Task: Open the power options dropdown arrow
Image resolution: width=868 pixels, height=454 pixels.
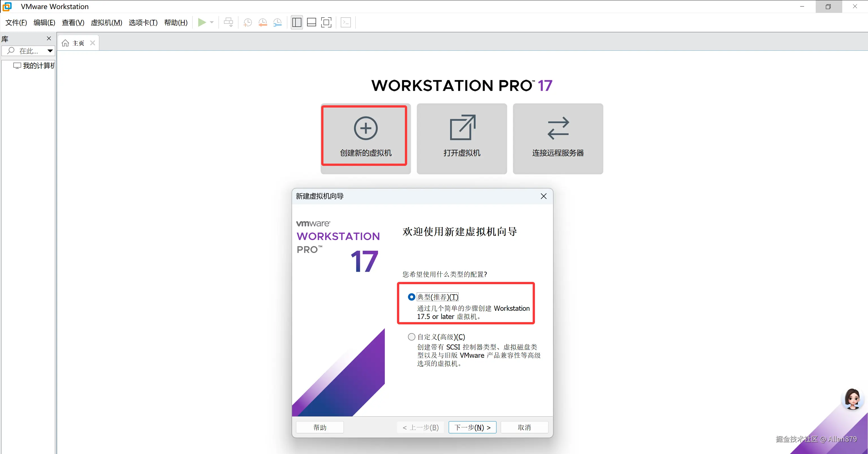Action: point(212,23)
